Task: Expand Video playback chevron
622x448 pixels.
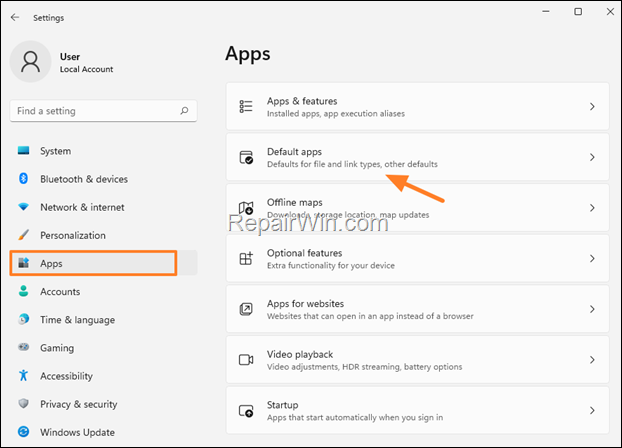Action: pos(592,360)
